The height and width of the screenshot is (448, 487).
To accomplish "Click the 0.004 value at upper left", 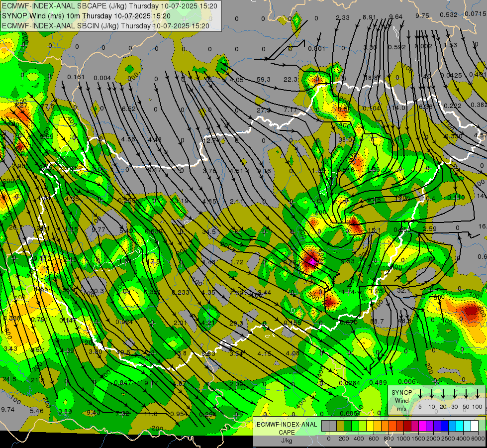I will (102, 78).
